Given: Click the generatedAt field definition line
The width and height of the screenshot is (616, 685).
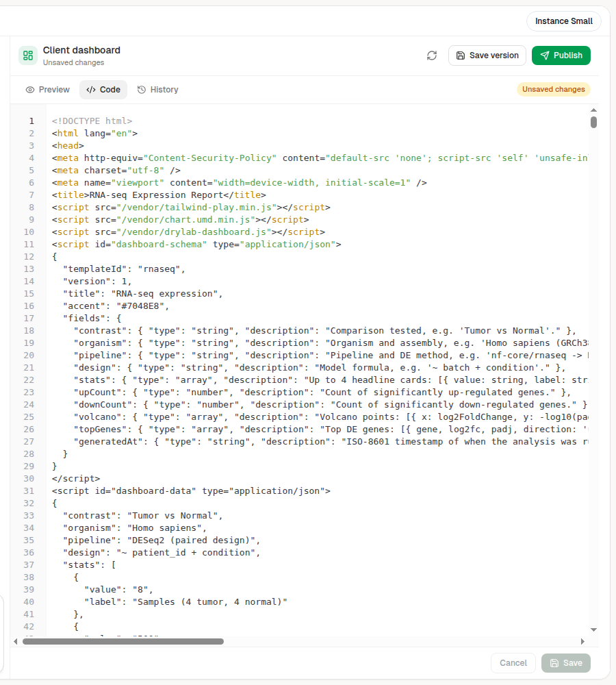Looking at the screenshot, I should (x=331, y=442).
